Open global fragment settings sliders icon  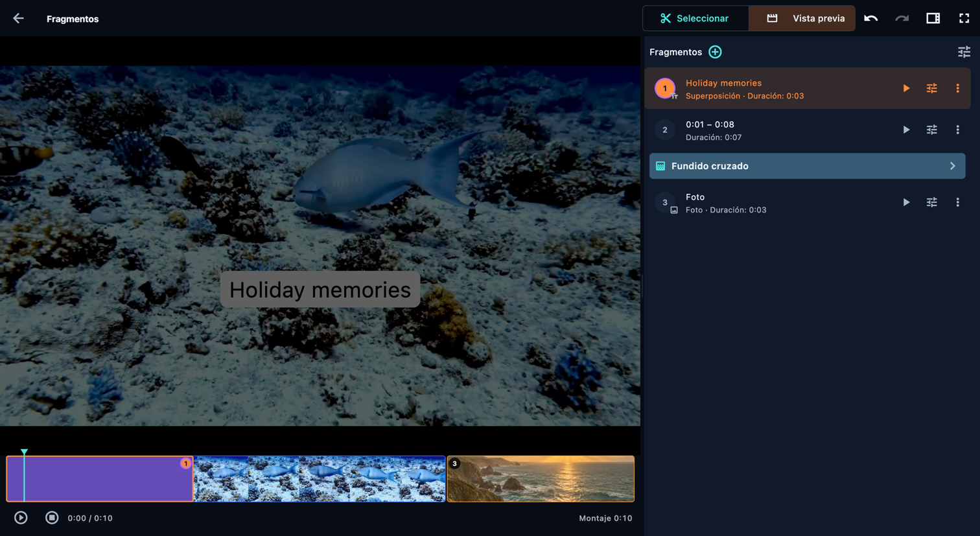964,52
